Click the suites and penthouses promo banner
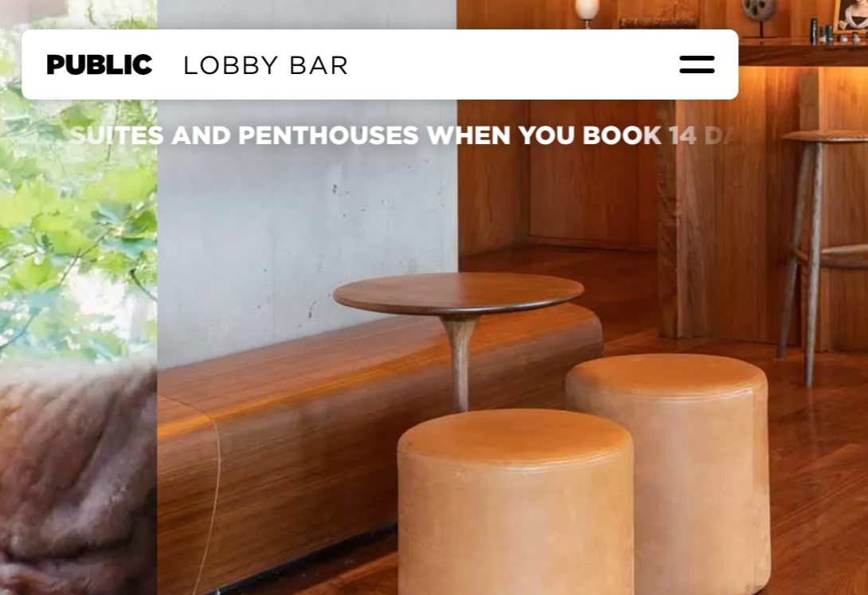868x595 pixels. tap(404, 135)
